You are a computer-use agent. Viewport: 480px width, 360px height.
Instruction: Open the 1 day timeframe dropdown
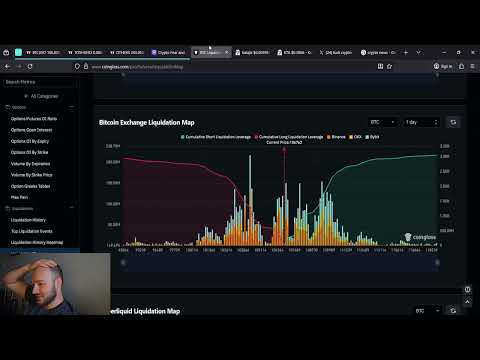tap(421, 122)
